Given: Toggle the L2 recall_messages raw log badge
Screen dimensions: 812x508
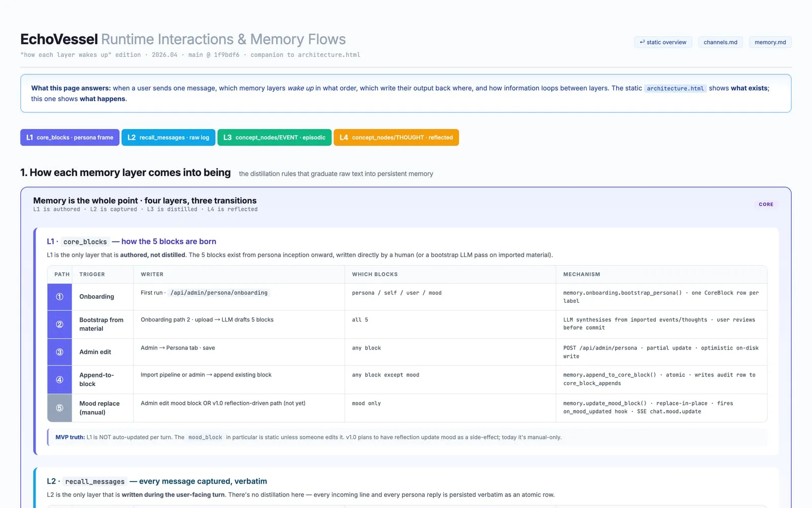Looking at the screenshot, I should [x=168, y=137].
